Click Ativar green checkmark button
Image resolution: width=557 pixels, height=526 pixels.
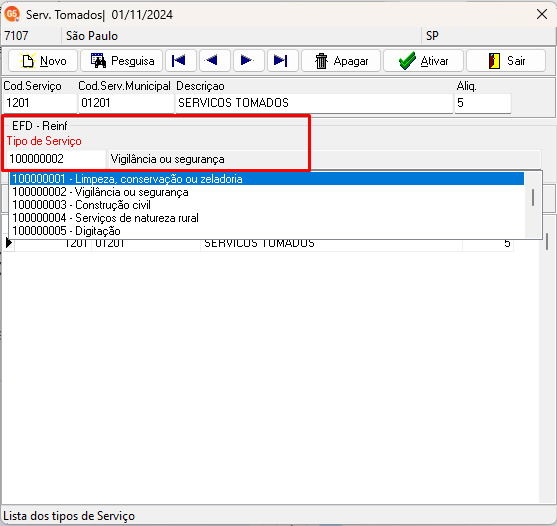[423, 61]
